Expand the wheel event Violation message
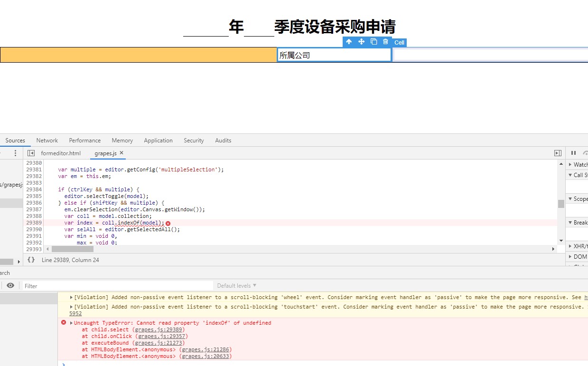Screen dimensions: 588x366 [x=71, y=298]
